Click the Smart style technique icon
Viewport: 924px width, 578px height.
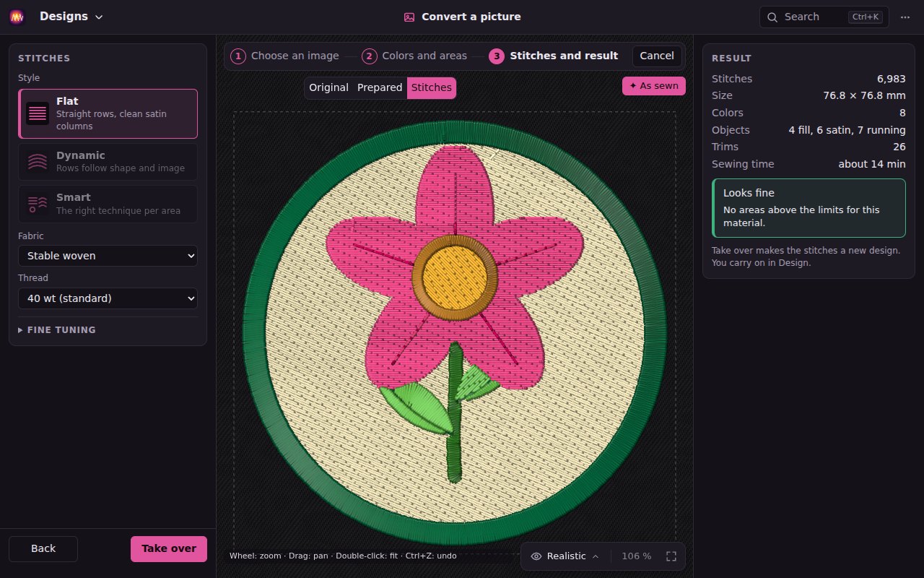(38, 204)
